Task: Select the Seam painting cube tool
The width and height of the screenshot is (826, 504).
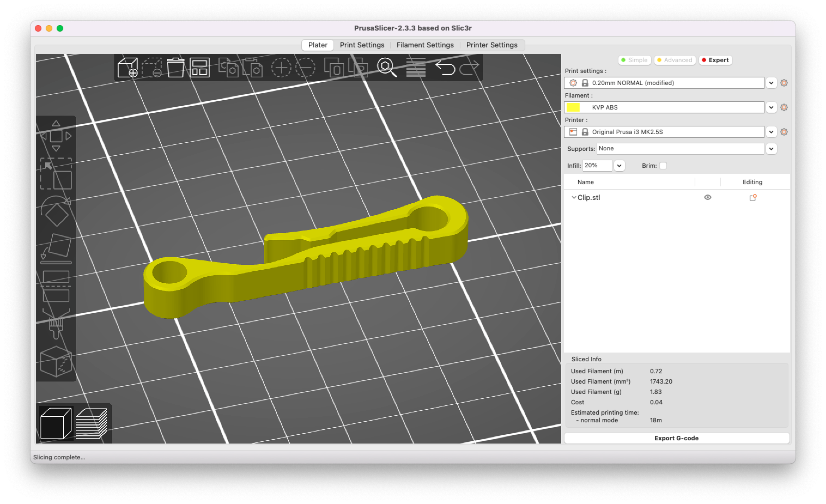Action: coord(56,362)
